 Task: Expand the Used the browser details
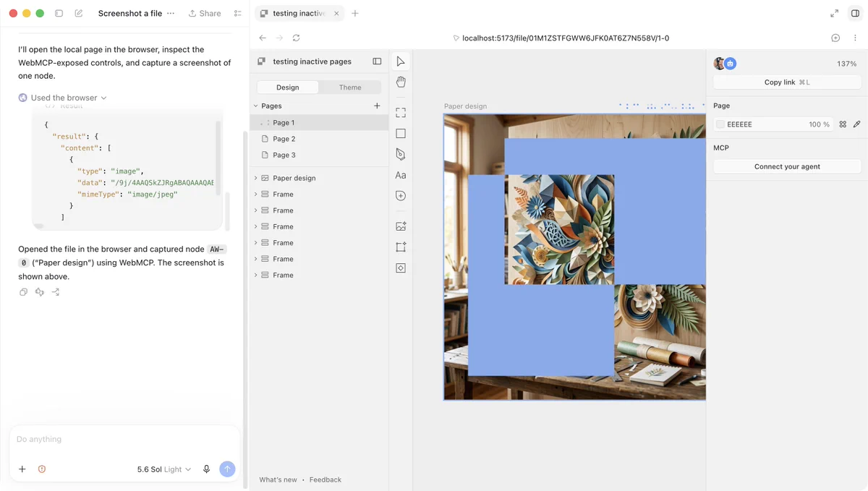pyautogui.click(x=63, y=98)
